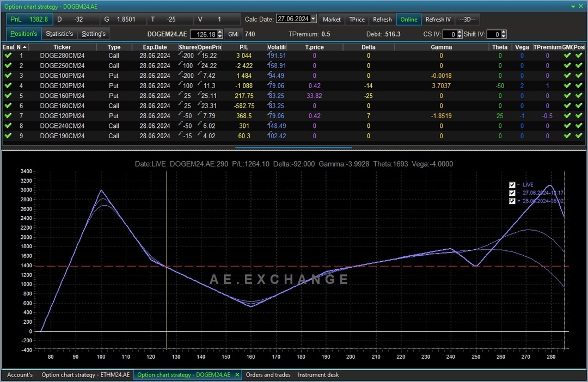
Task: Toggle the 28.06.2024-08:02 curve checkbox
Action: pos(512,201)
